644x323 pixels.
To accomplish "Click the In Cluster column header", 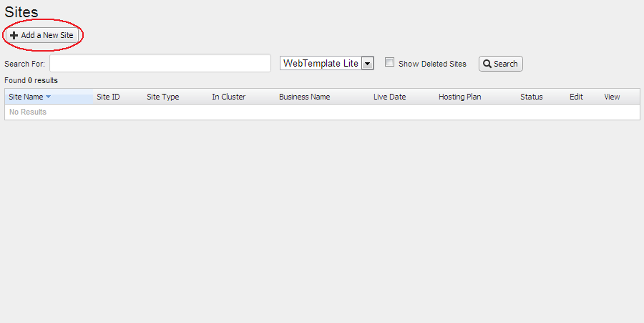I will coord(228,97).
